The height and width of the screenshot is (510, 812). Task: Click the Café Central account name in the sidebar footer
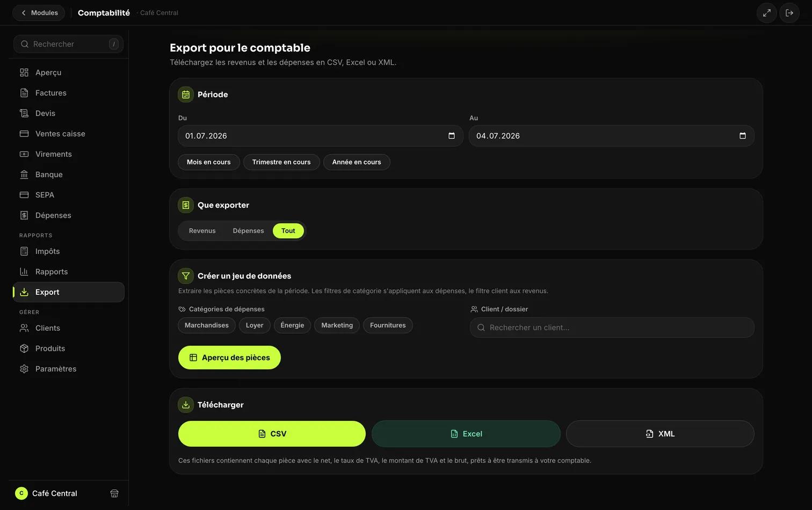point(55,493)
